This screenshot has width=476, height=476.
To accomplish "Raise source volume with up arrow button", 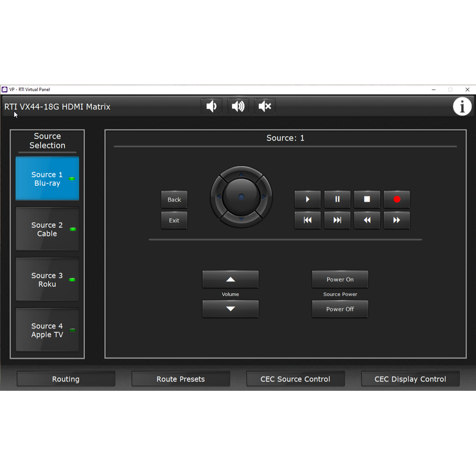I will pyautogui.click(x=231, y=279).
